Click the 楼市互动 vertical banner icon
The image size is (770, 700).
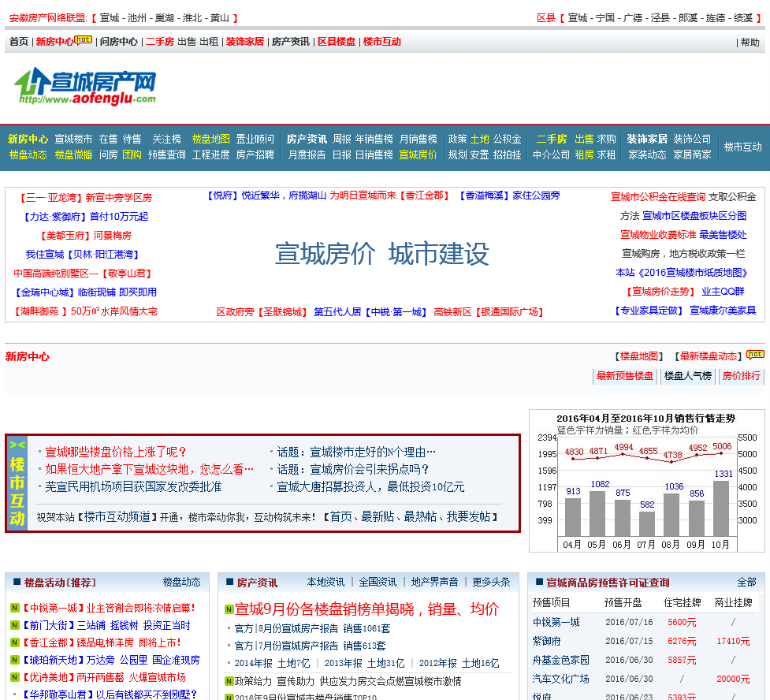click(17, 484)
